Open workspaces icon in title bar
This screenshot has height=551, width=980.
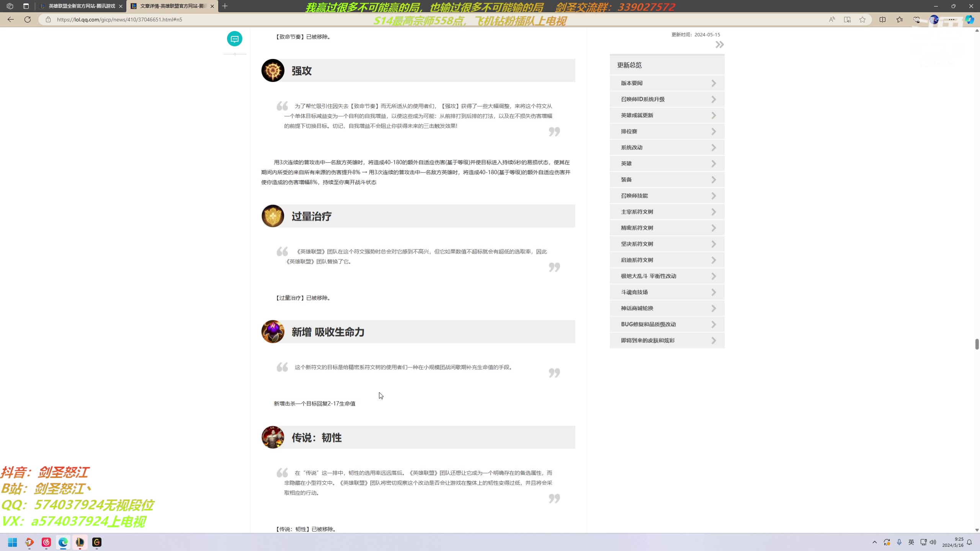10,6
